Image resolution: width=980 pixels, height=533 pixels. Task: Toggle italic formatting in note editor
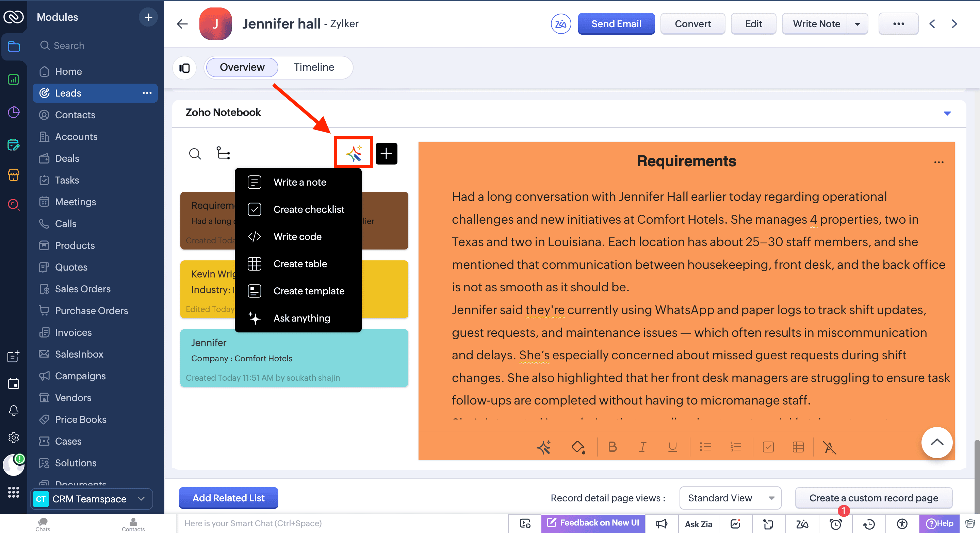(642, 447)
